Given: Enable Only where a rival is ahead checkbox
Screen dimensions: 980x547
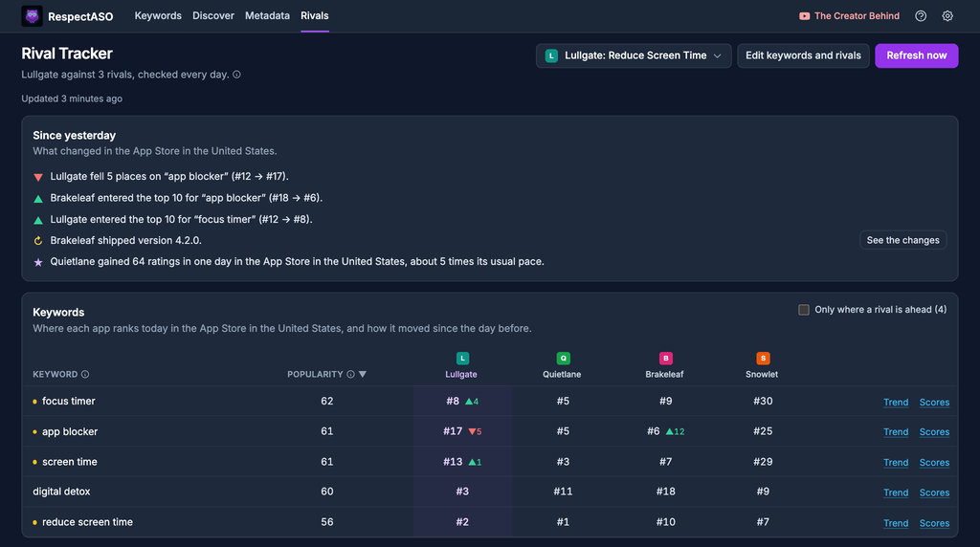Looking at the screenshot, I should (x=804, y=310).
